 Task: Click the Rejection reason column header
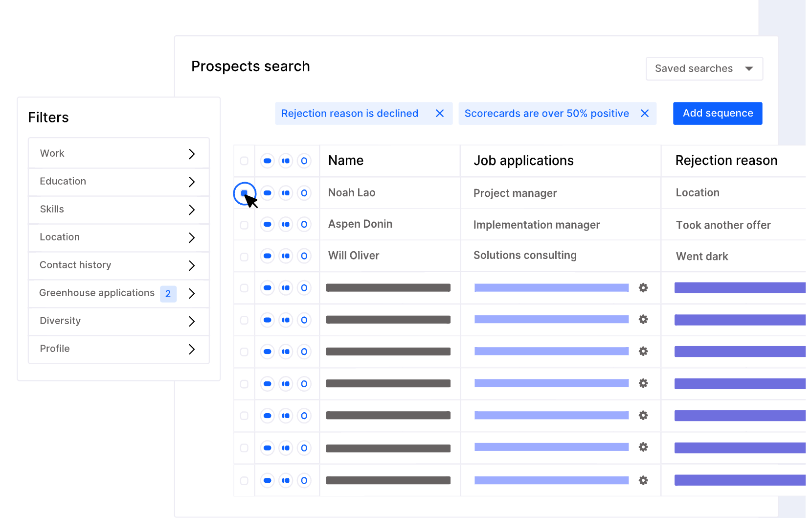[x=726, y=161]
